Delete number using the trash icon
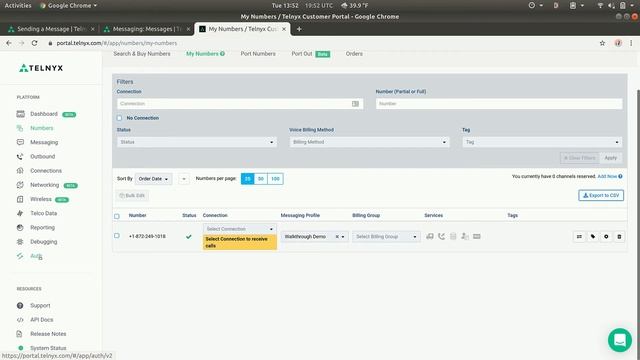The image size is (640, 360). (x=619, y=236)
